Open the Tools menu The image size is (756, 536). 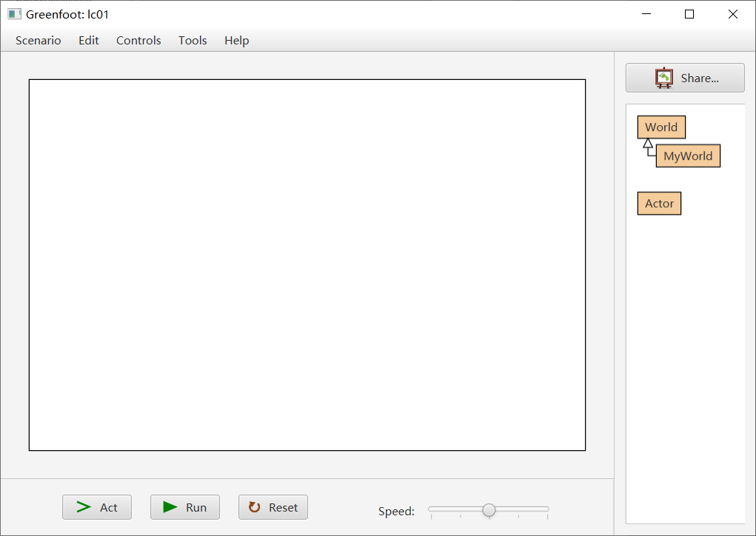coord(193,41)
